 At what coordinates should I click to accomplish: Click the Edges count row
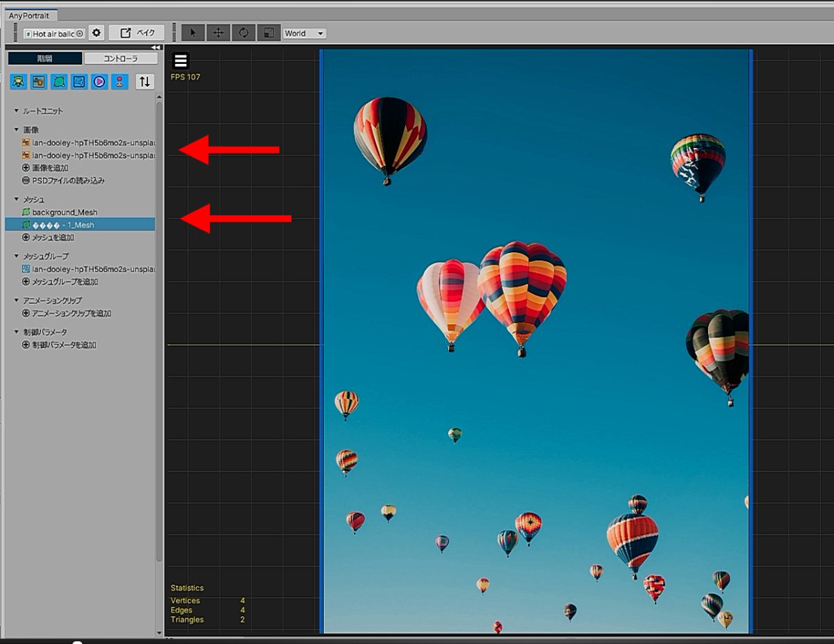[x=208, y=610]
